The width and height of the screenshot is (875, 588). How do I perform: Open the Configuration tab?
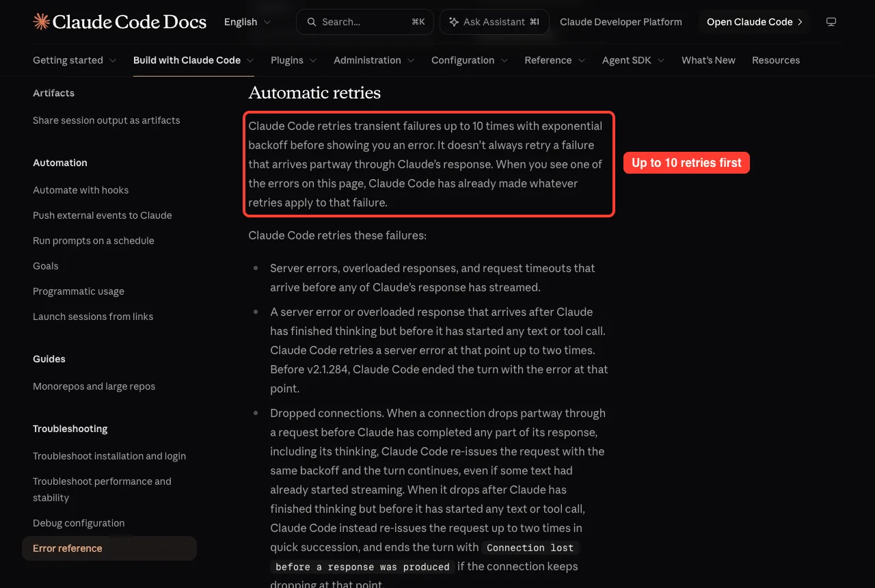470,60
